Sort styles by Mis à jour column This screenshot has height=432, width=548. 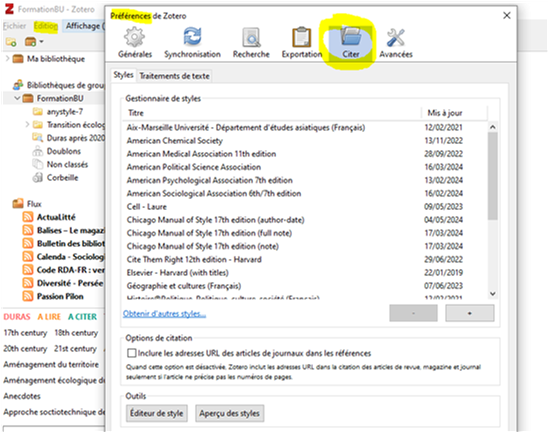[x=454, y=113]
